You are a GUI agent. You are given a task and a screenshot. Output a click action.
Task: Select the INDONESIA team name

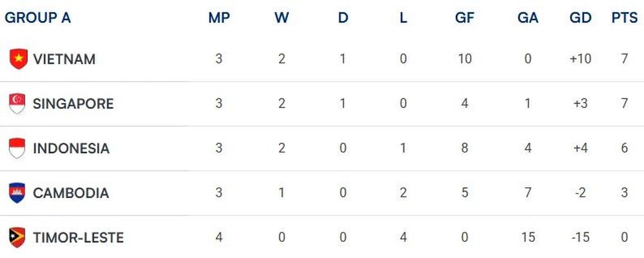[x=71, y=148]
